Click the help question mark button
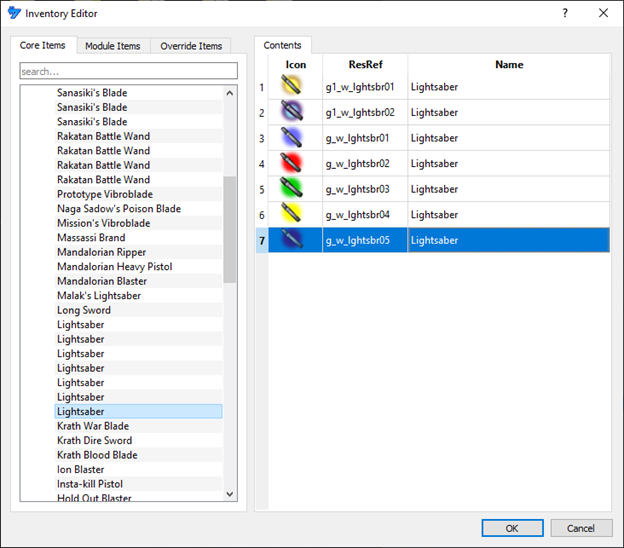The image size is (624, 548). 565,13
